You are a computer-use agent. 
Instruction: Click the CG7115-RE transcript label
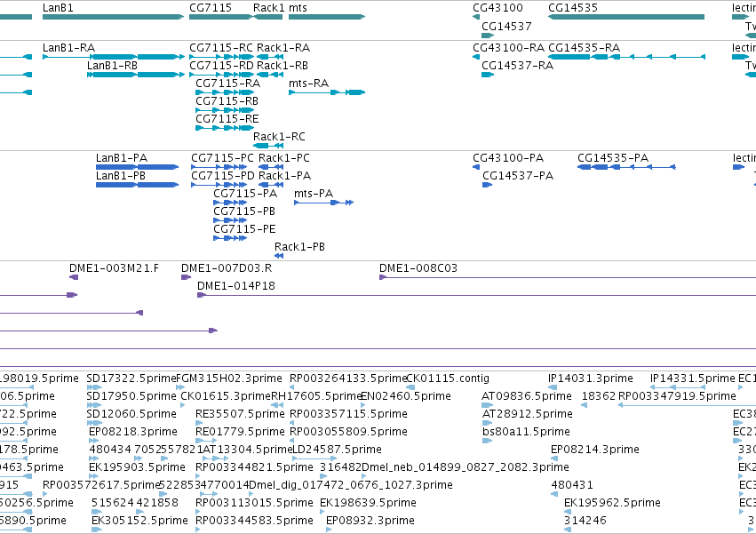point(227,119)
